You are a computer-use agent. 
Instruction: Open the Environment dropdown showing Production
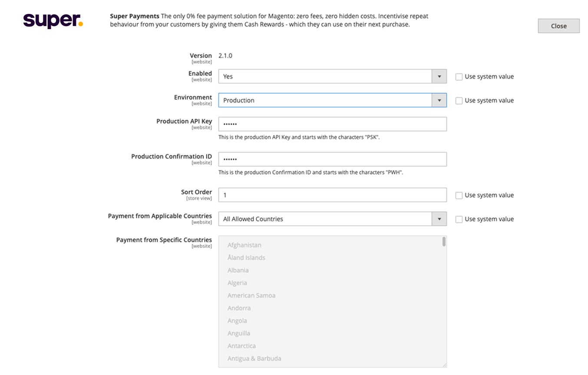(332, 100)
